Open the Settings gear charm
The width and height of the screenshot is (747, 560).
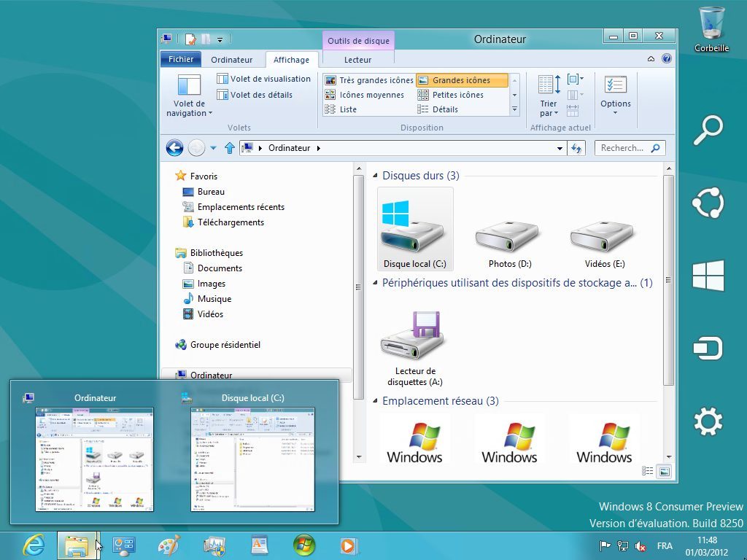[x=708, y=421]
